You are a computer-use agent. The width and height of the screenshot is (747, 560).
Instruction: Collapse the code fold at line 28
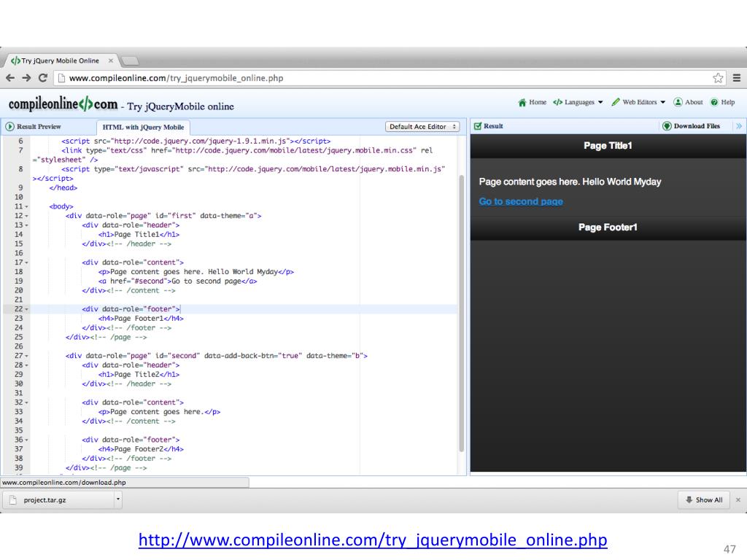[27, 365]
